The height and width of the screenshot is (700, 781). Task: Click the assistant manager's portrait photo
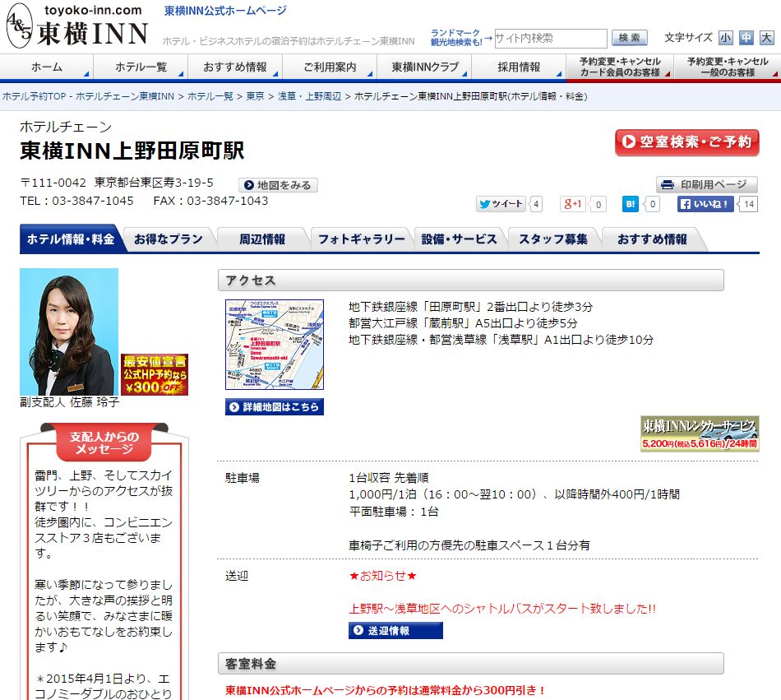coord(69,331)
